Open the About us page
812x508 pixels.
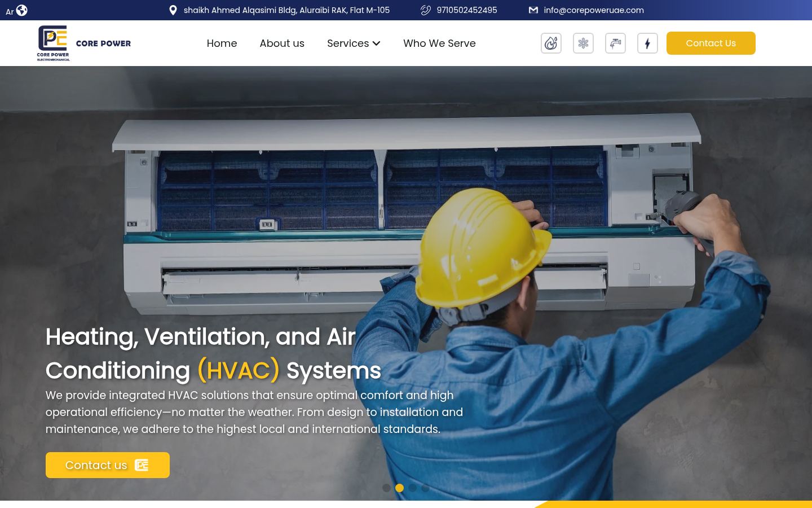[x=282, y=43]
